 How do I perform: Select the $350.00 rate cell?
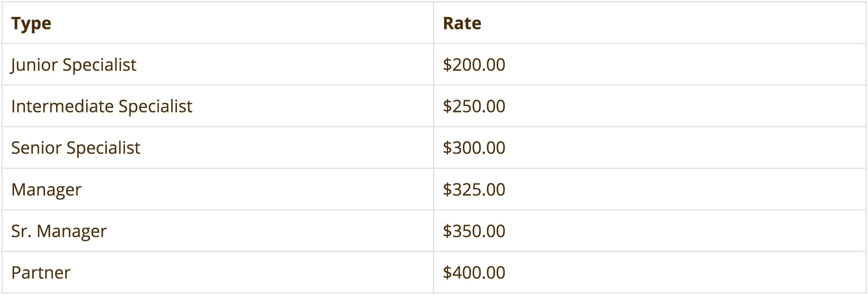tap(649, 231)
